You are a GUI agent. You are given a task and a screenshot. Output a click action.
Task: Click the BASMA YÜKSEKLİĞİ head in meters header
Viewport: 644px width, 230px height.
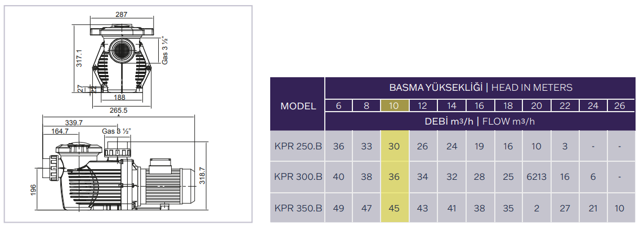click(481, 87)
